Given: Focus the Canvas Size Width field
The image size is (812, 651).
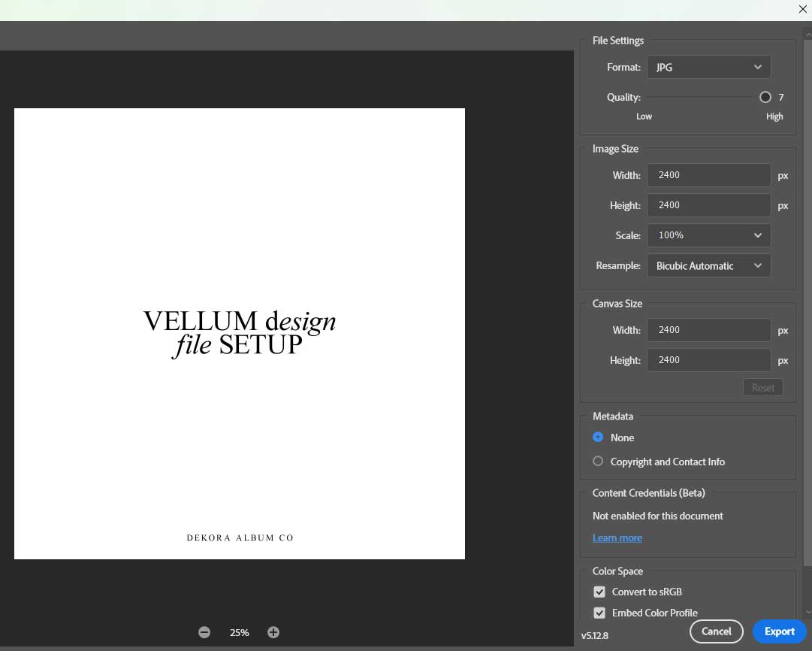Looking at the screenshot, I should (x=708, y=330).
